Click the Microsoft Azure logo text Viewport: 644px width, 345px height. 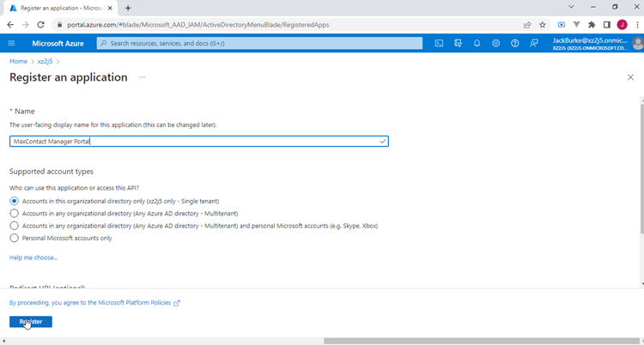coord(58,44)
